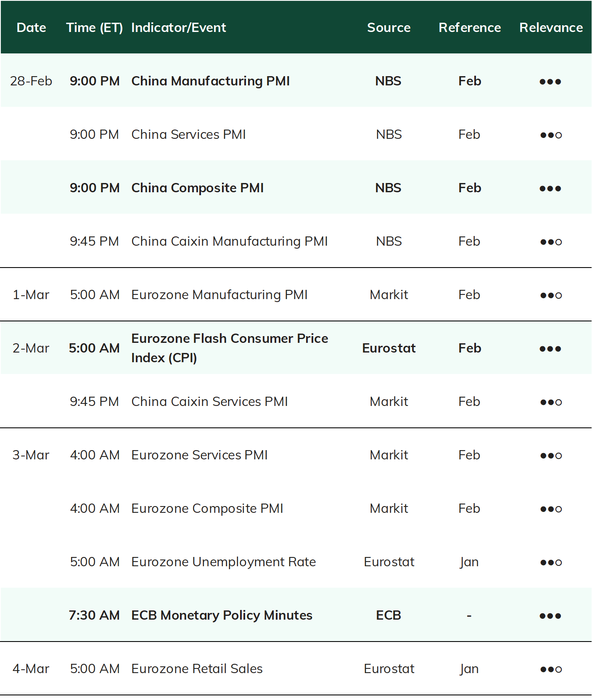Click relevance dots for China Composite PMI
This screenshot has height=700, width=592.
tap(550, 188)
